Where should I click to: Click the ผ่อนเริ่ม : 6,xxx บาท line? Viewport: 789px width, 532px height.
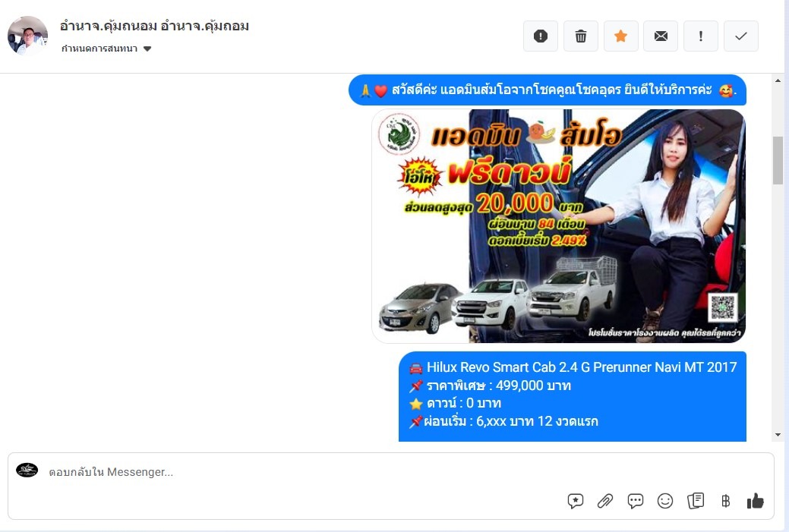pyautogui.click(x=503, y=421)
